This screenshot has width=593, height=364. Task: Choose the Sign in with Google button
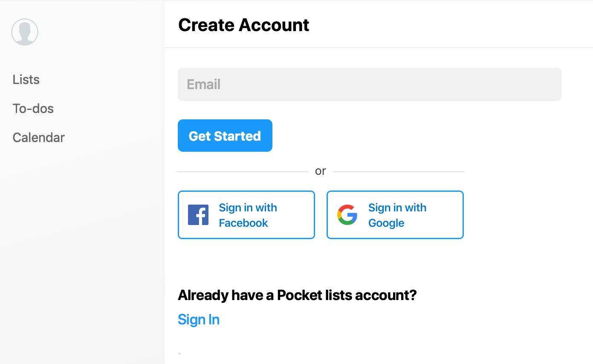click(x=395, y=215)
